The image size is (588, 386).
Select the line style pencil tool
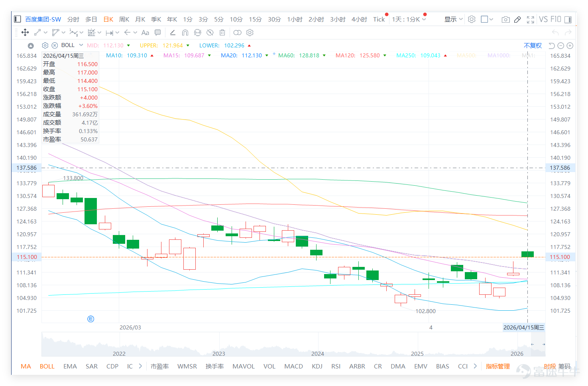tap(173, 33)
